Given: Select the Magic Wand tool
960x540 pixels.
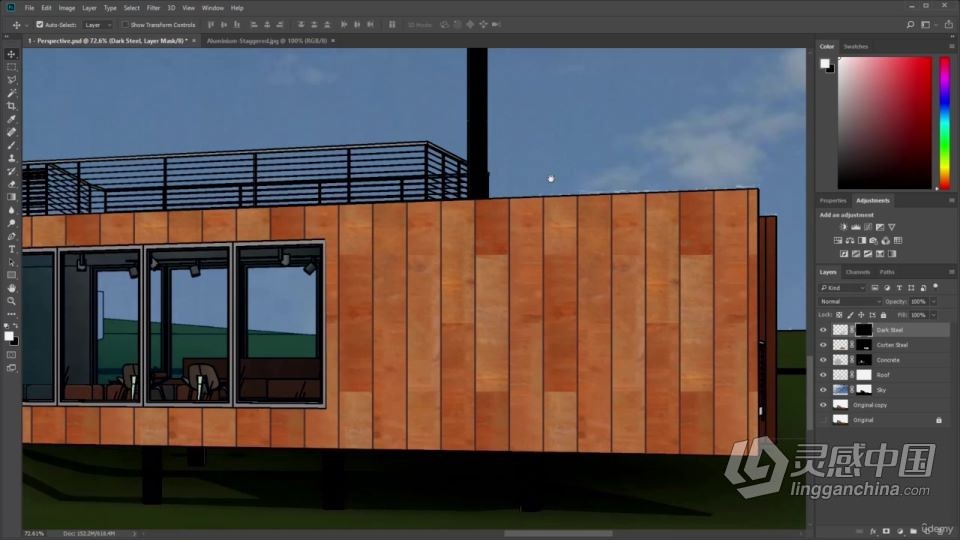Looking at the screenshot, I should 11,93.
